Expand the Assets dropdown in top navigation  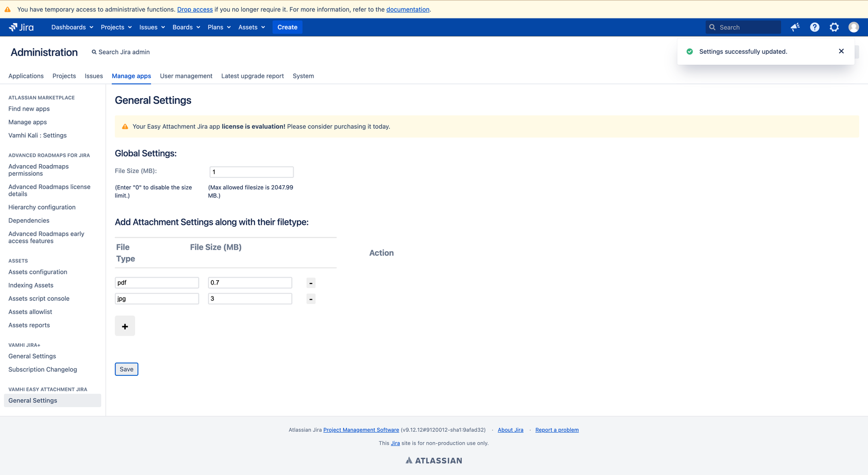[x=252, y=27]
